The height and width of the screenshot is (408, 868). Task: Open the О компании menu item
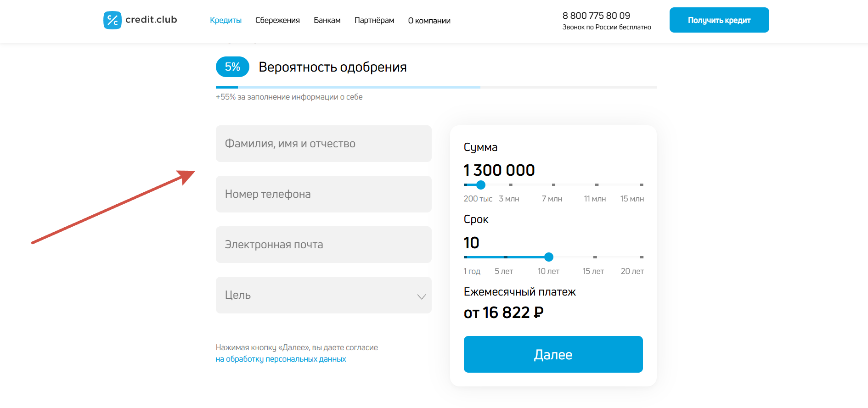click(x=429, y=21)
